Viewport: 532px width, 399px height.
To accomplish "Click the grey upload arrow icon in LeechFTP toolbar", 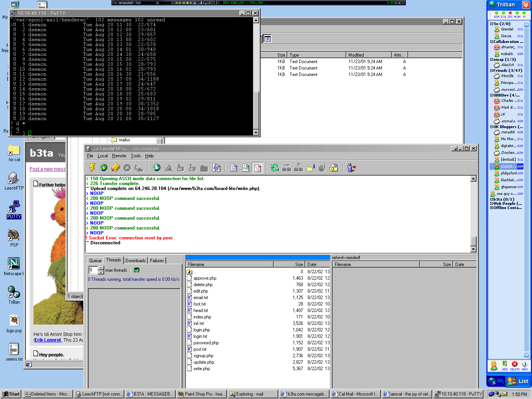I will coord(192,168).
